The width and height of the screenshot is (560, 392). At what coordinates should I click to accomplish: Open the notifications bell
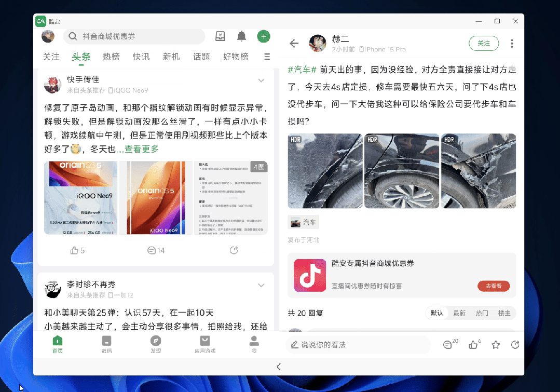[x=242, y=36]
